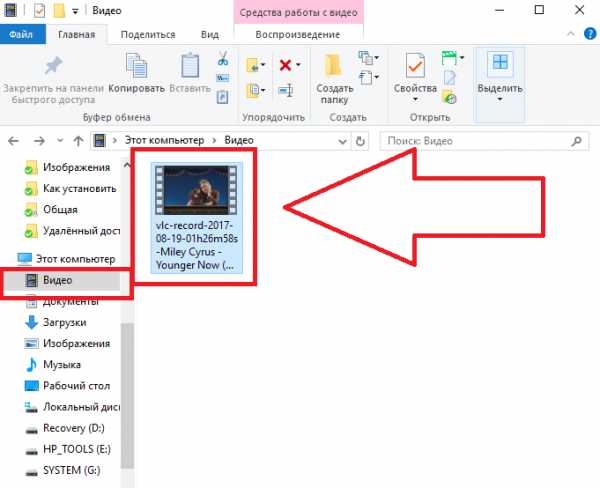Image resolution: width=600 pixels, height=488 pixels.
Task: Click the Refresh address bar icon
Action: [x=360, y=141]
